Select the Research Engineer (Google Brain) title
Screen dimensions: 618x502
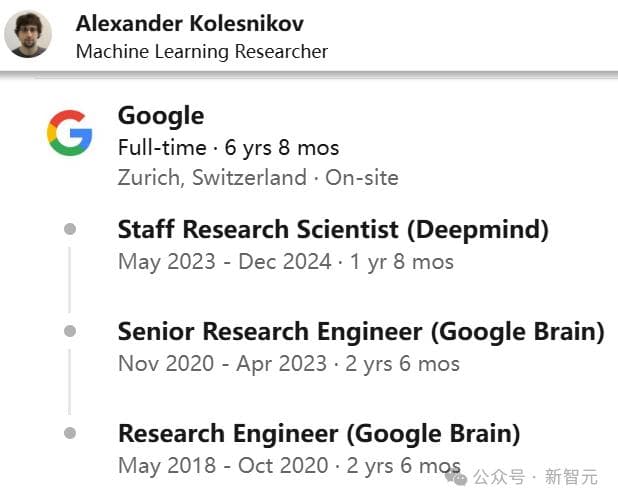319,433
